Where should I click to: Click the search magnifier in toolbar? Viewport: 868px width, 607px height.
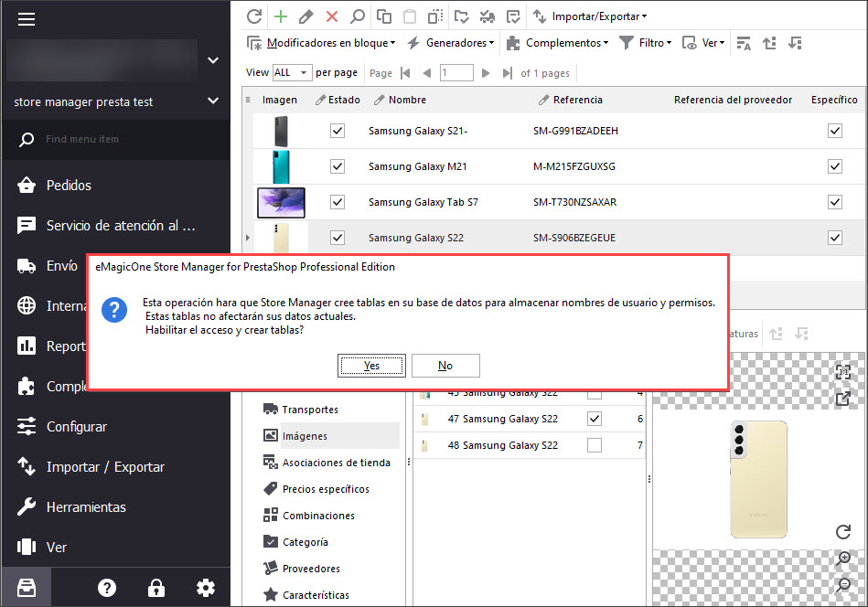[357, 16]
